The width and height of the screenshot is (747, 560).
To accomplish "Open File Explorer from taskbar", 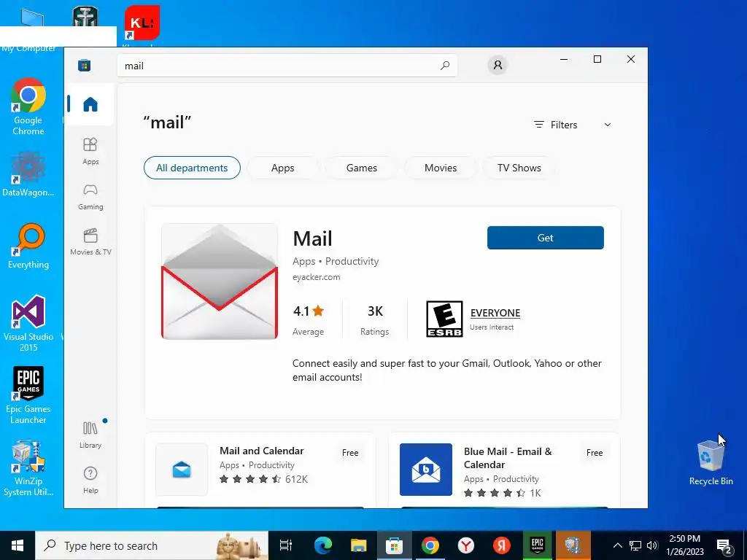I will coord(358,545).
